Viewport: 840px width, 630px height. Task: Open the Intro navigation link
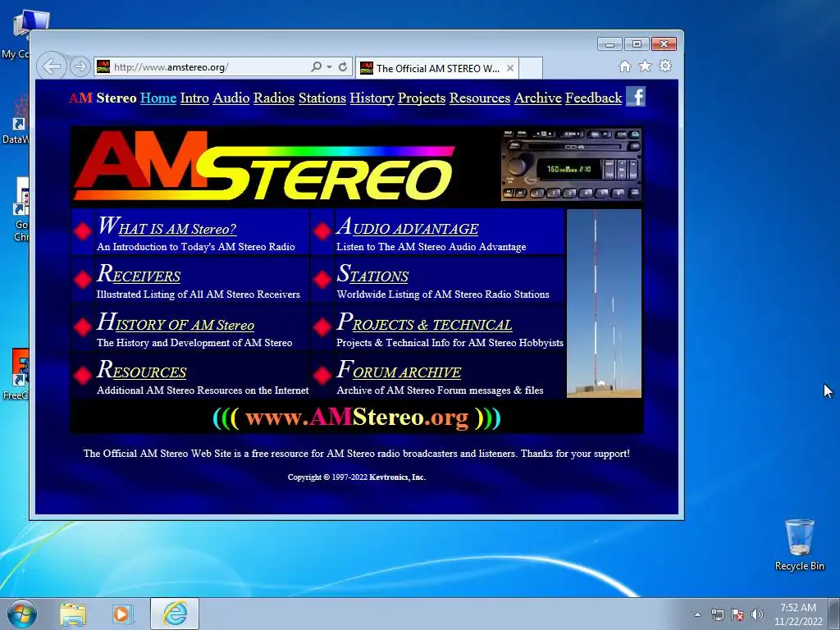click(194, 98)
